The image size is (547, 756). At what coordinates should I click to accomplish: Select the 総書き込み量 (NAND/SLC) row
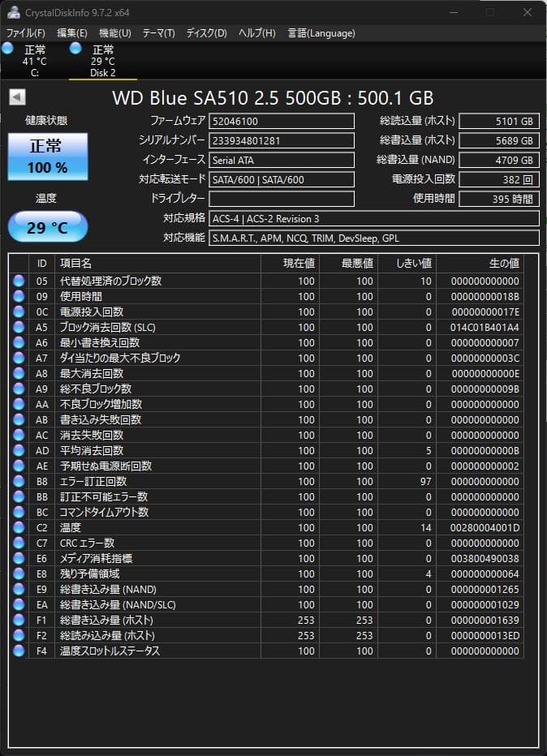coord(266,604)
